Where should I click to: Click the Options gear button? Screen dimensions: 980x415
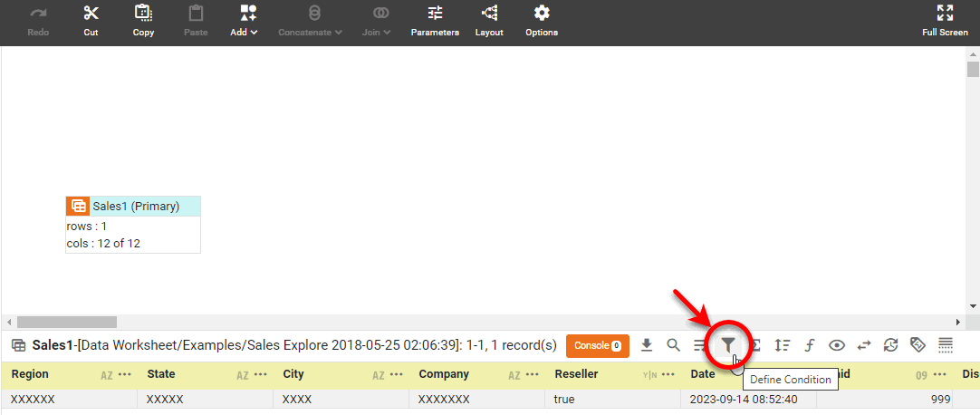(542, 20)
